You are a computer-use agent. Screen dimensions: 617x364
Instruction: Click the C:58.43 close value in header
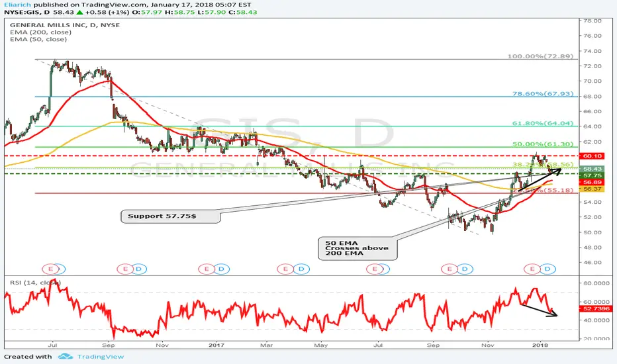pos(243,12)
